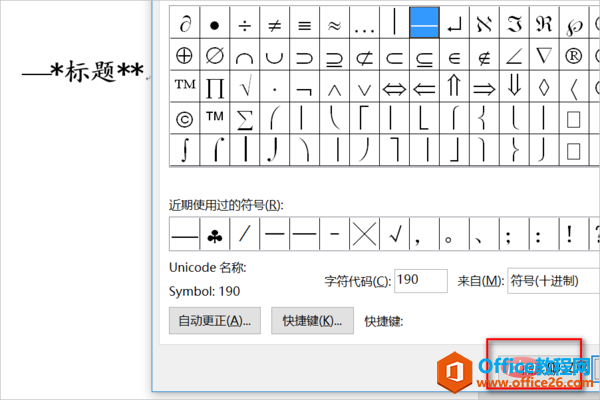600x400 pixels.
Task: Select the crossed diagonal ╳ recent symbol
Action: (x=364, y=234)
